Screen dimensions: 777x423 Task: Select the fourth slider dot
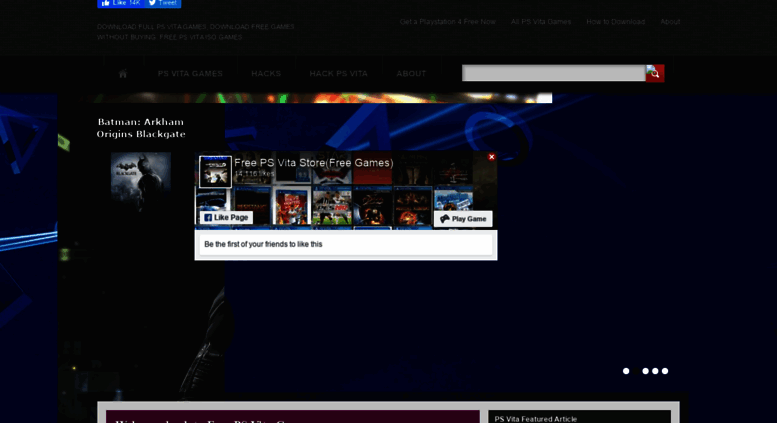(655, 371)
